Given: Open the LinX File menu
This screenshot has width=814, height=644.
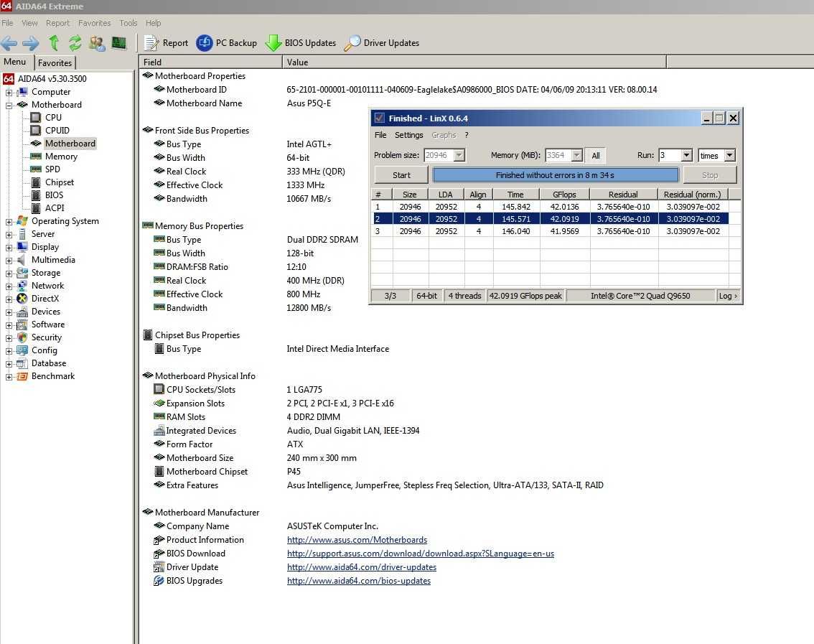Looking at the screenshot, I should [x=380, y=135].
